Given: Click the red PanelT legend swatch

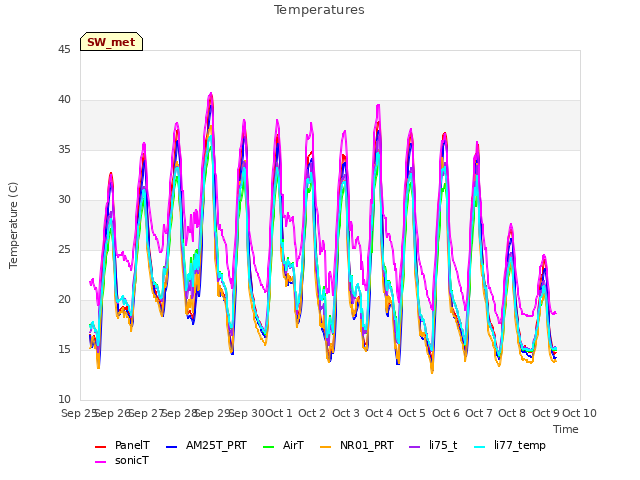Looking at the screenshot, I should (x=100, y=447).
